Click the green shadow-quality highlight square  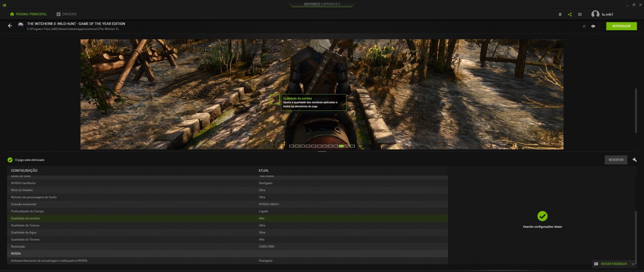tap(275, 99)
